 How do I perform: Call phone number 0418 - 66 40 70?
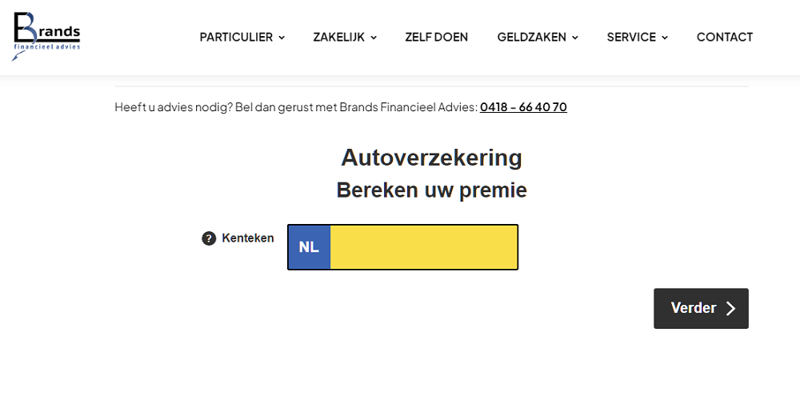523,107
